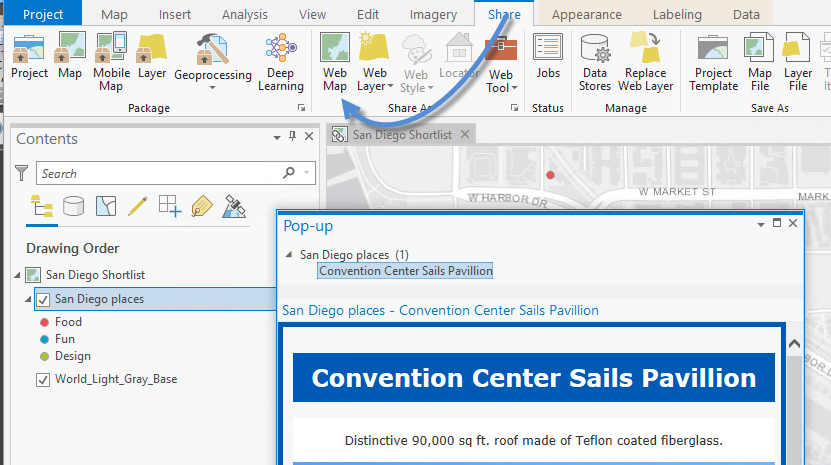The height and width of the screenshot is (465, 831).
Task: Switch to the View ribbon tab
Action: click(312, 14)
